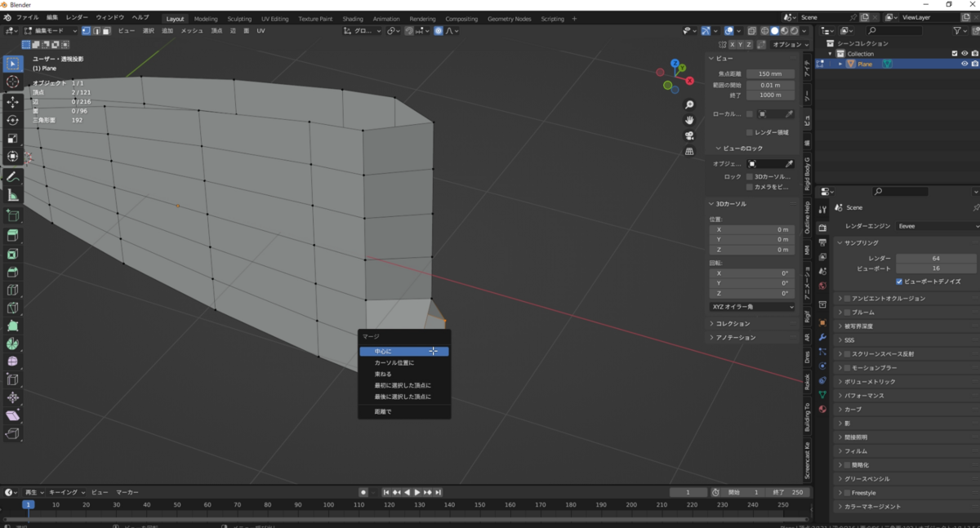The width and height of the screenshot is (980, 528).
Task: Choose 最後に選択した頂点に merge option
Action: [x=404, y=397]
